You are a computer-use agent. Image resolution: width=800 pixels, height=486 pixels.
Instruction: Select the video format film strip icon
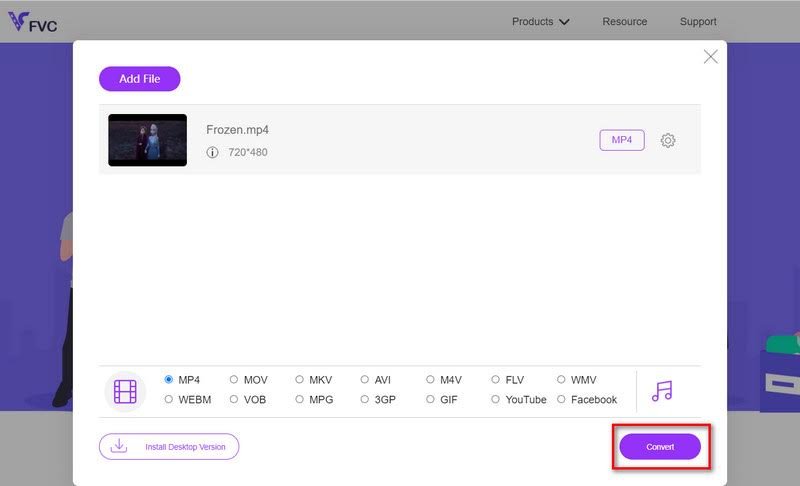(x=125, y=392)
